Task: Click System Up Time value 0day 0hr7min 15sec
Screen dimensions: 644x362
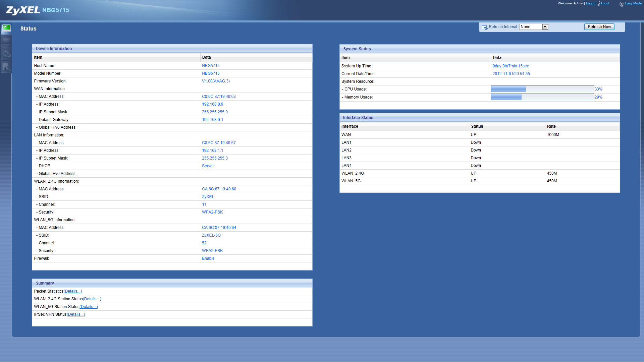Action: [511, 66]
